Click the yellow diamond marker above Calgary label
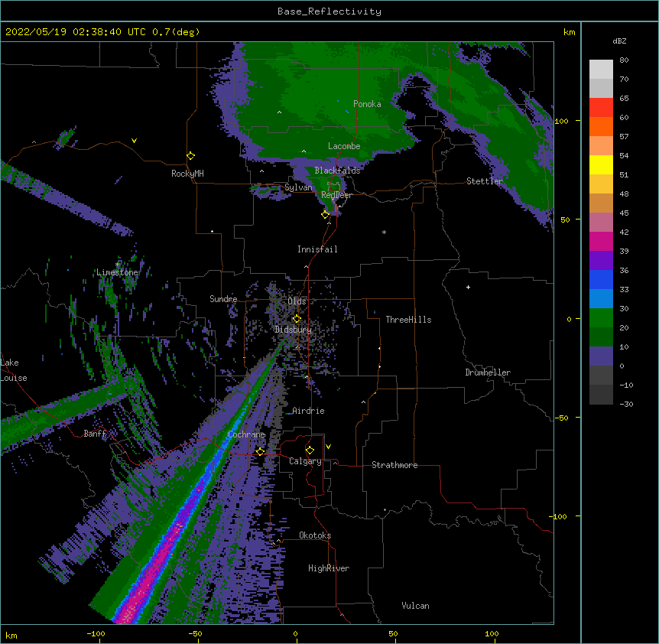Viewport: 659px width, 644px height. pos(310,450)
